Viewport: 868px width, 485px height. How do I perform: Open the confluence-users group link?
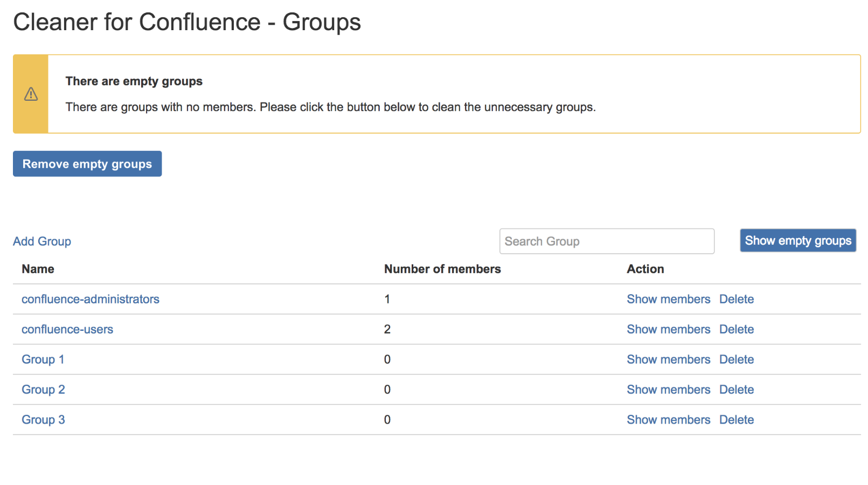[x=67, y=329]
